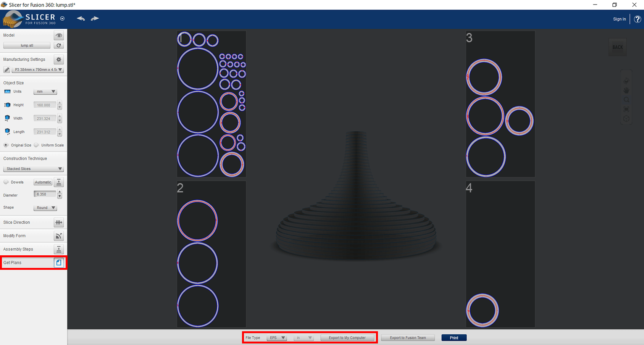Click the lump.stl model button

coord(27,45)
